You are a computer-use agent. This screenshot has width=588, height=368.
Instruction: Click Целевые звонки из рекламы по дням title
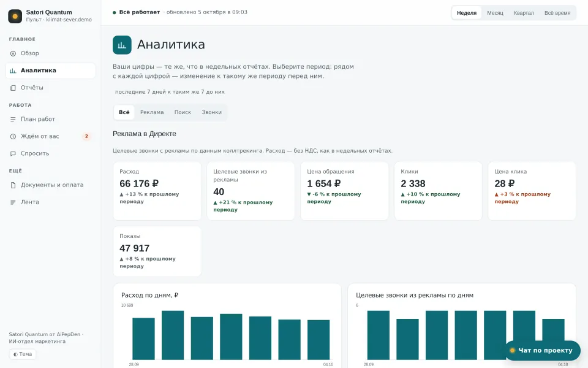415,295
